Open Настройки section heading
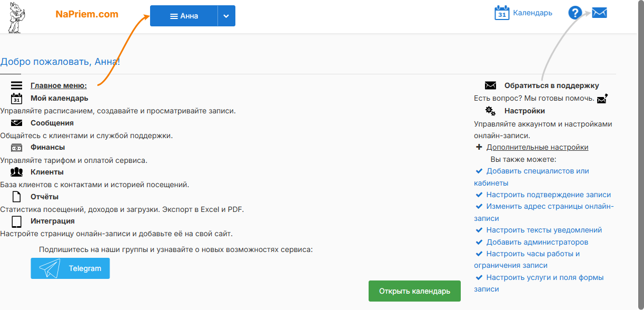The image size is (644, 310). pos(524,111)
